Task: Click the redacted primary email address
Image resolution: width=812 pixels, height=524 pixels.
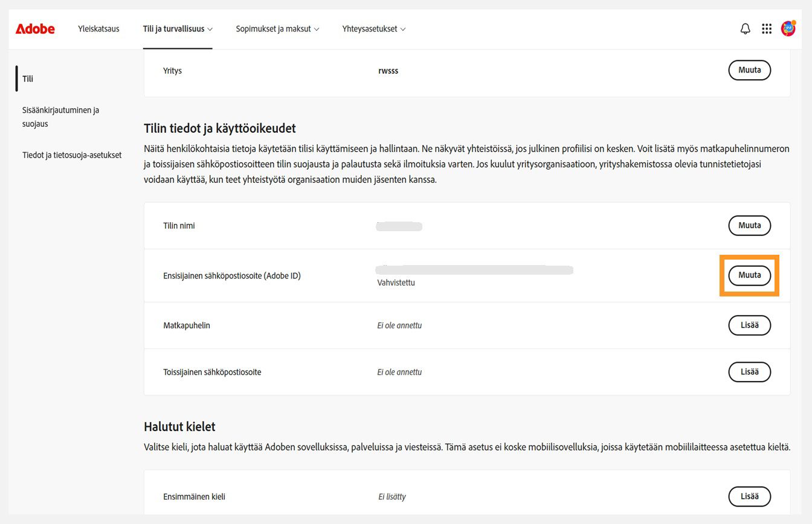Action: [474, 269]
